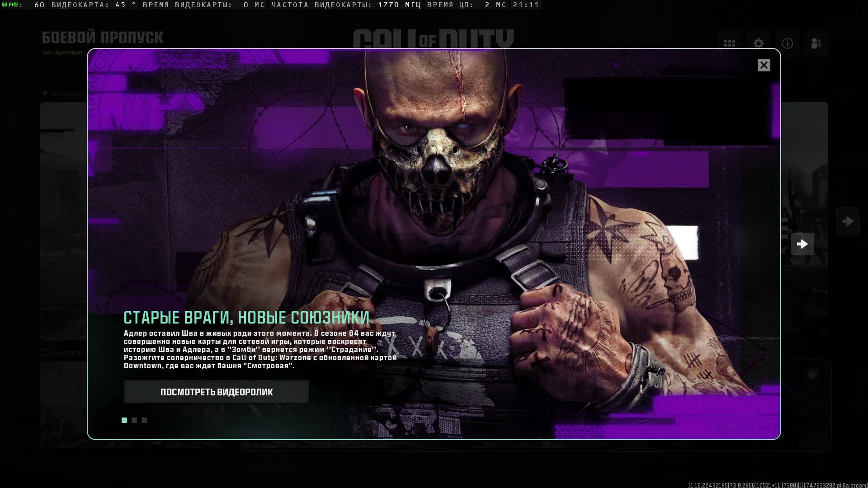Select the first carousel page dot
The image size is (868, 488).
pyautogui.click(x=124, y=420)
